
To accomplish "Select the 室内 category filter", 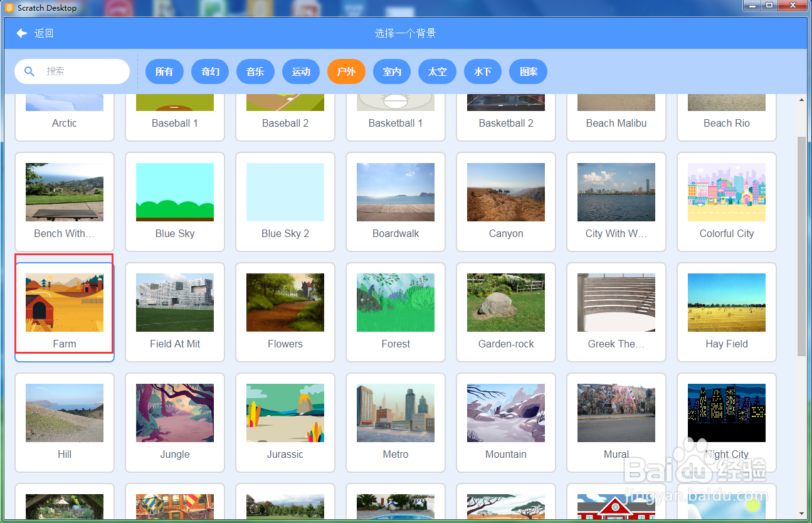I will click(x=392, y=71).
